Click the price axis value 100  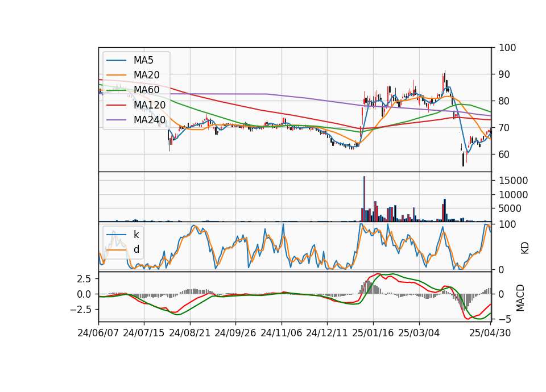(x=507, y=48)
